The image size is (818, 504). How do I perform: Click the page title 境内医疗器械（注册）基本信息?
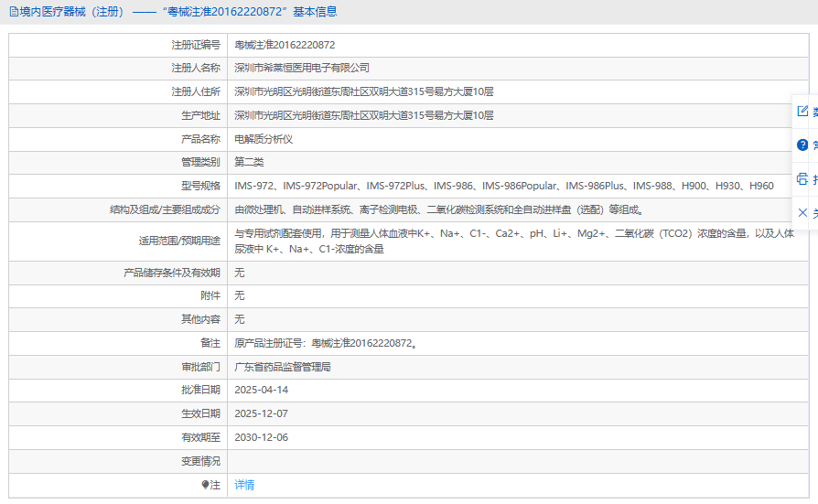(178, 12)
